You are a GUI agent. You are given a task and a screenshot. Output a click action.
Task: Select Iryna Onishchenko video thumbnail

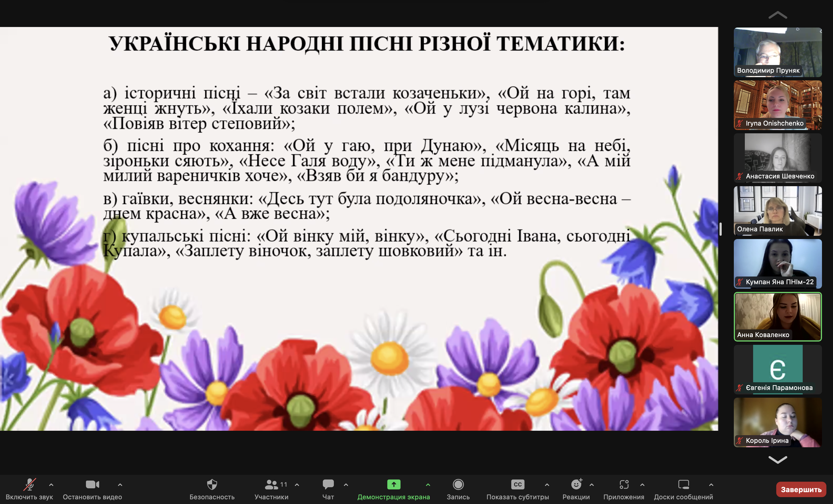pyautogui.click(x=778, y=105)
